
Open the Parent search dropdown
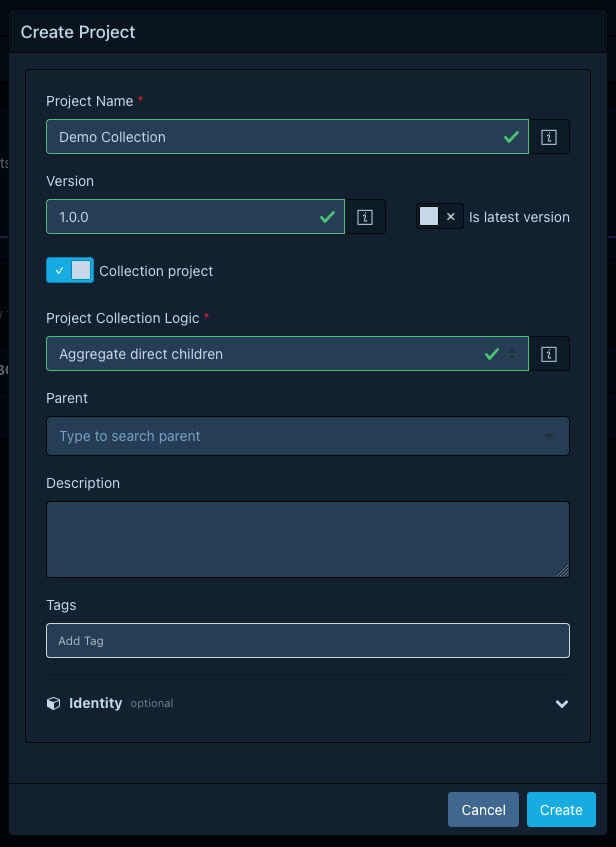click(308, 436)
